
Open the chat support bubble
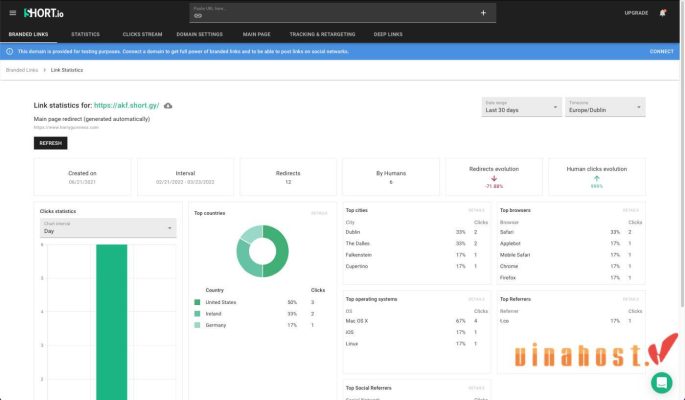click(x=661, y=383)
